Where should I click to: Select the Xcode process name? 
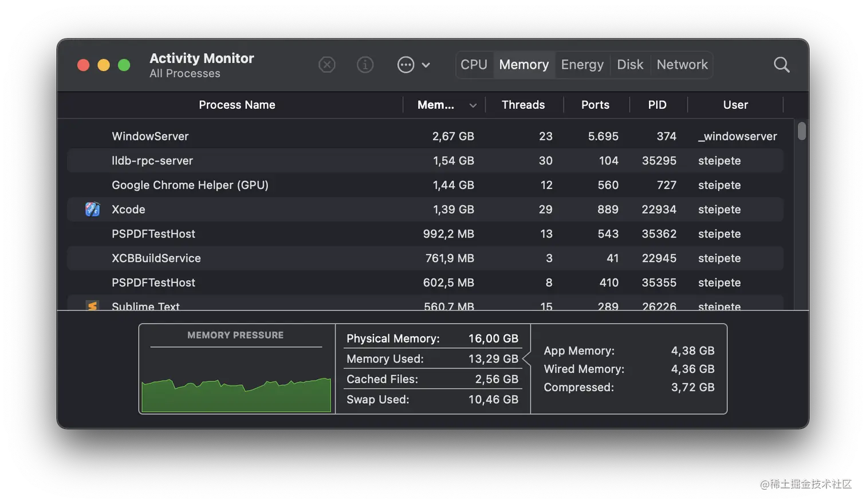128,210
